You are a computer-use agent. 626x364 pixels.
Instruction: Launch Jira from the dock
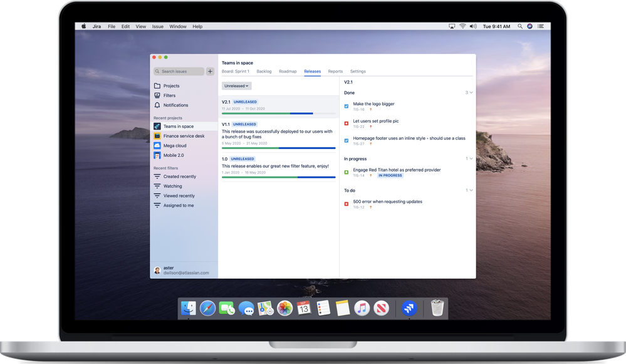coord(409,308)
